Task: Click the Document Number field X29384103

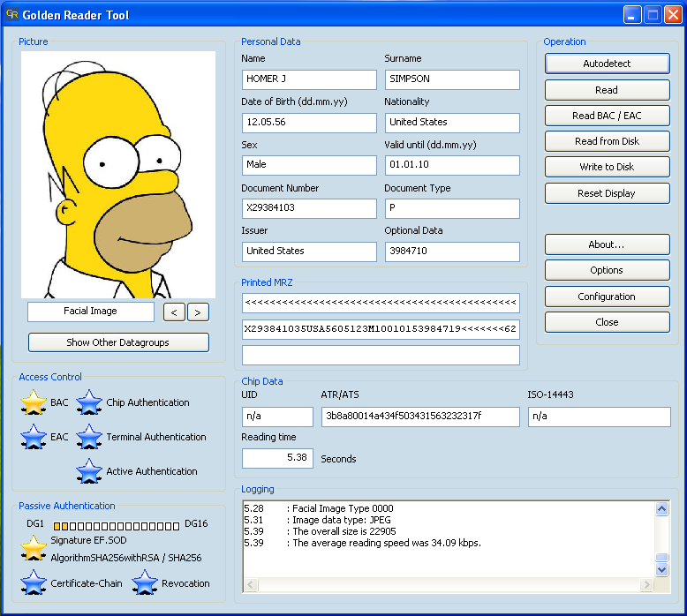Action: click(x=309, y=208)
